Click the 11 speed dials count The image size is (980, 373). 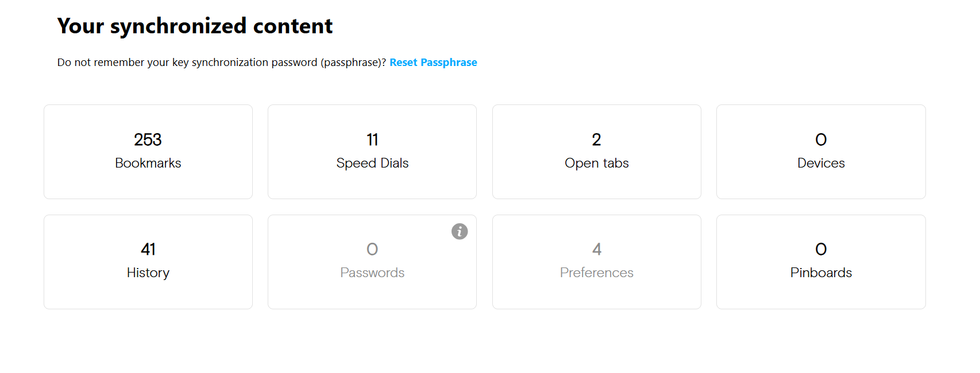coord(372,139)
